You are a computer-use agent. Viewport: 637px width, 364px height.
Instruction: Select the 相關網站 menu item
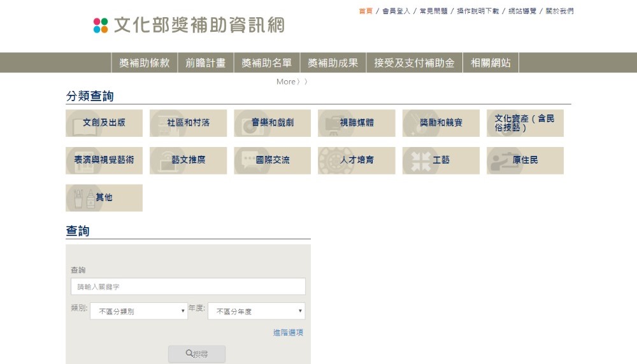click(x=490, y=63)
